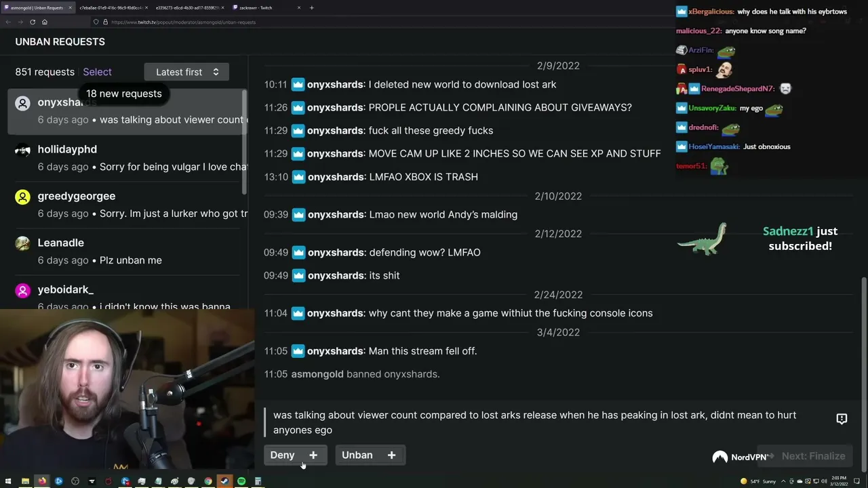Click the Deny button

point(283,455)
